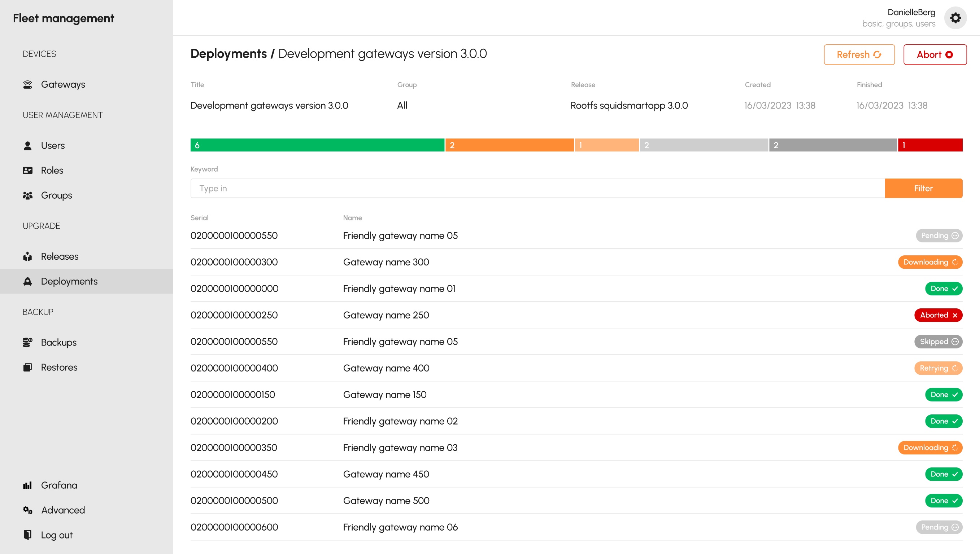Click the dark gray progress segment showing 2

point(833,145)
